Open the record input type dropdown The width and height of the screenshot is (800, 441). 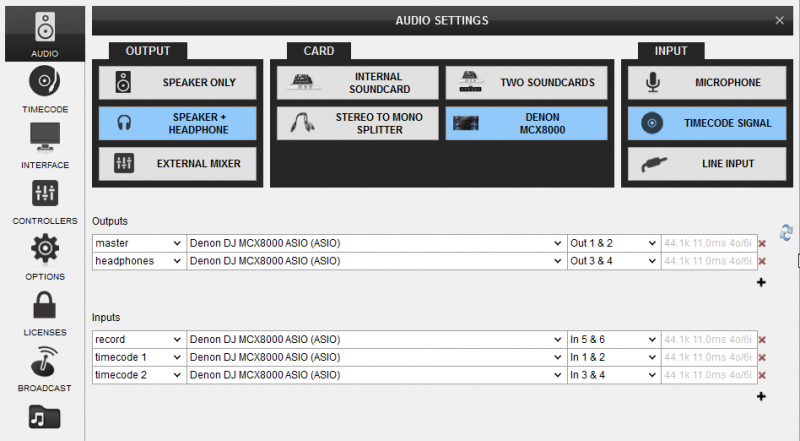(139, 339)
